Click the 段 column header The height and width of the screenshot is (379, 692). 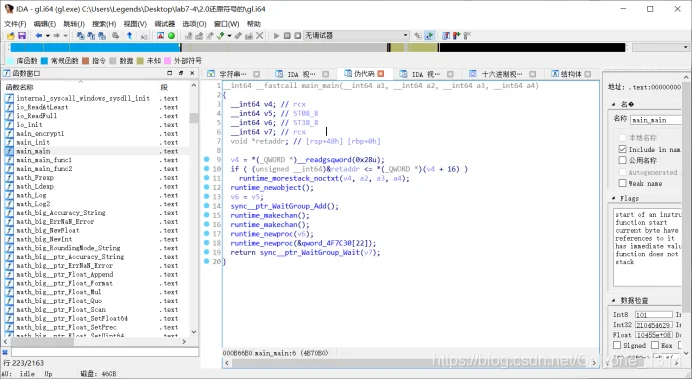[174, 87]
